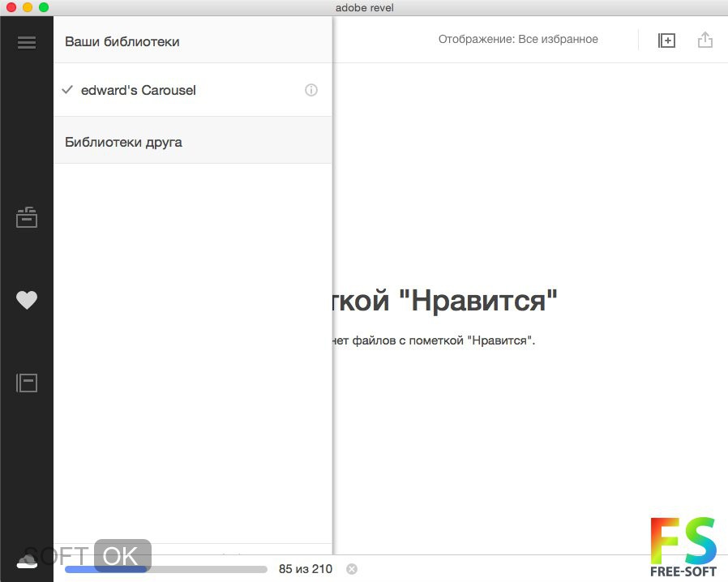This screenshot has height=582, width=728.
Task: Open the hamburger menu in sidebar
Action: pyautogui.click(x=27, y=42)
